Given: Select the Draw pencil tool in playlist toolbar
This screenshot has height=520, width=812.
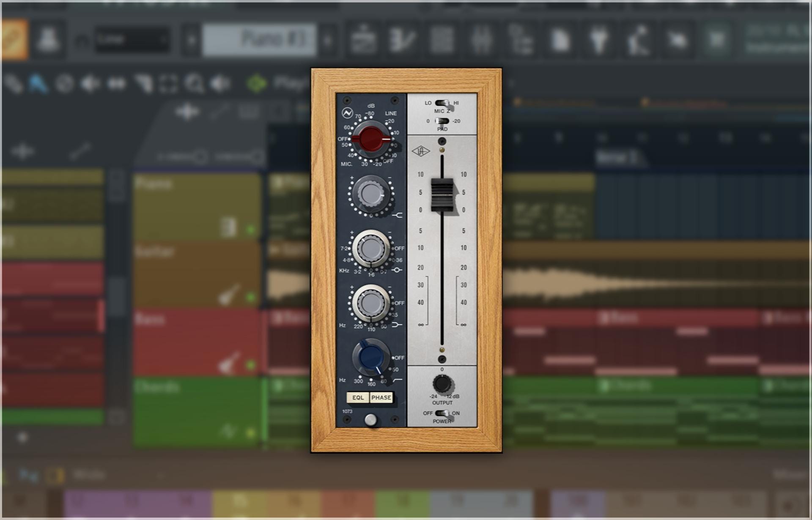Looking at the screenshot, I should [14, 84].
